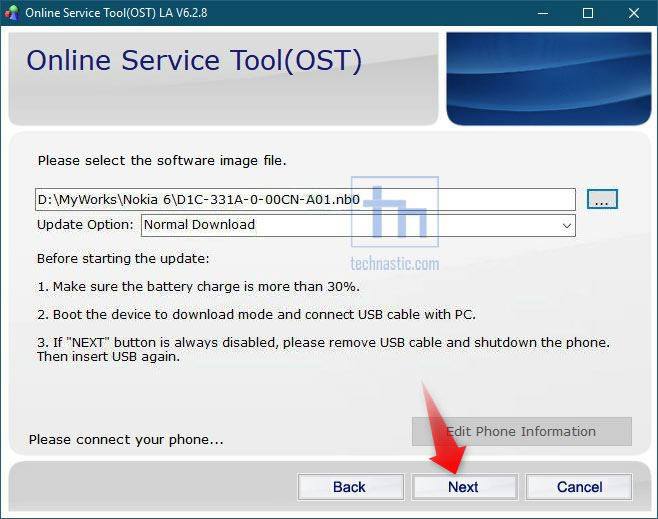Click the technastic.com watermark text
The width and height of the screenshot is (658, 519).
click(x=394, y=264)
